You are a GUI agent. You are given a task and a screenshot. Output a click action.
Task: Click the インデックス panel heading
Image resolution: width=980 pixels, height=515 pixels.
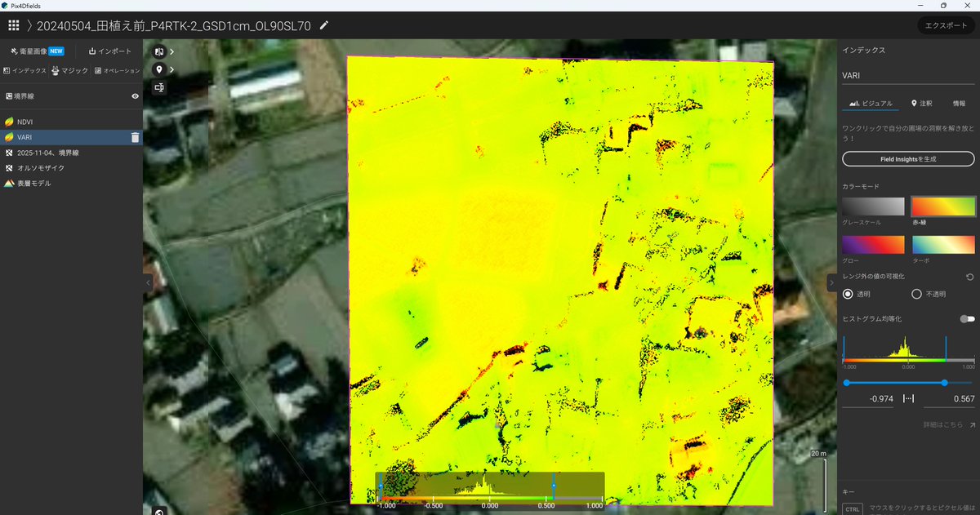[864, 51]
